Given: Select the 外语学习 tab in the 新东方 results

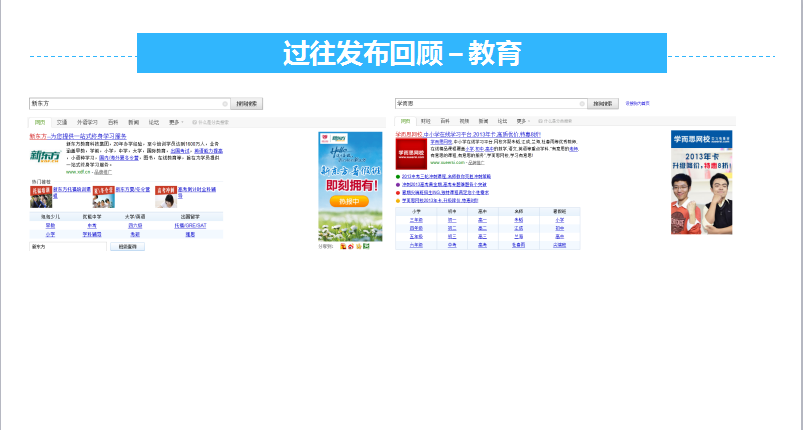Looking at the screenshot, I should click(x=87, y=122).
